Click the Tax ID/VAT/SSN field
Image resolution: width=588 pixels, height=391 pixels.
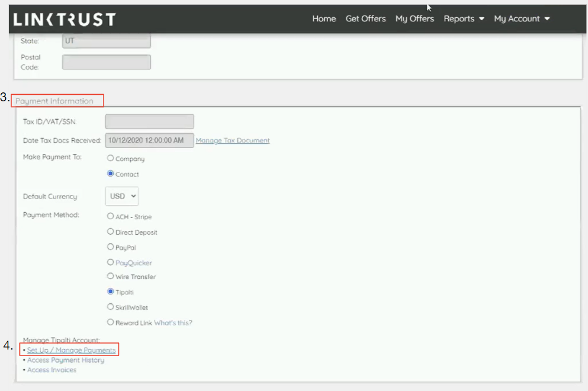[149, 121]
